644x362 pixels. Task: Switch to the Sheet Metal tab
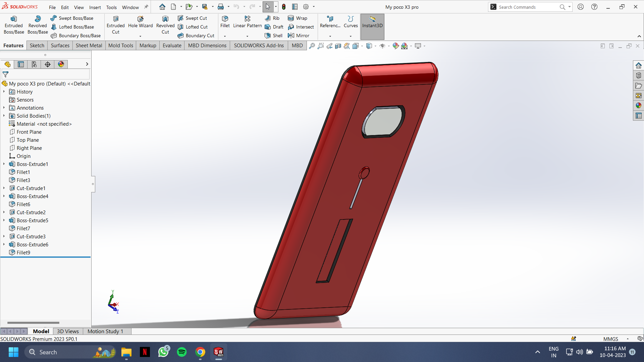pyautogui.click(x=89, y=46)
